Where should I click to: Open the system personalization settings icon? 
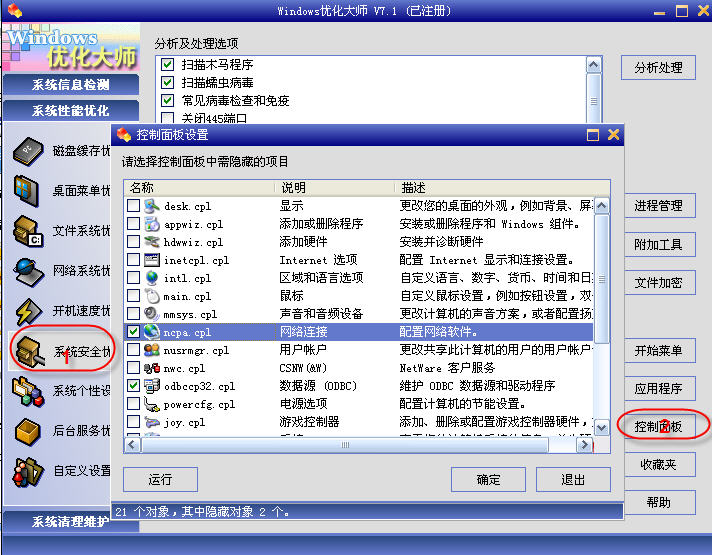click(x=28, y=391)
